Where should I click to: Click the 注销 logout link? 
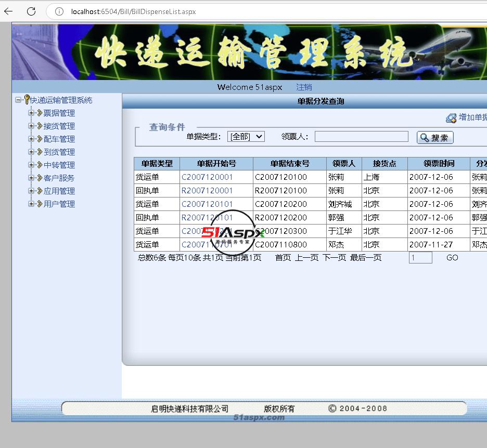pyautogui.click(x=304, y=87)
